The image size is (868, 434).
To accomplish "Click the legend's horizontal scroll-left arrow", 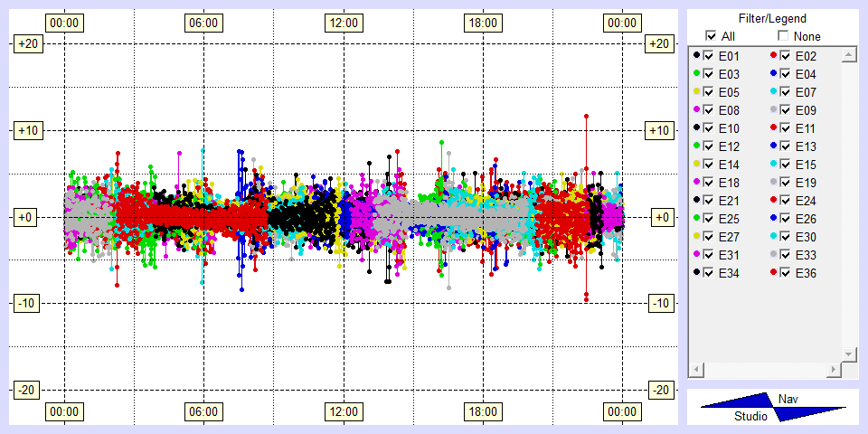I will point(695,371).
